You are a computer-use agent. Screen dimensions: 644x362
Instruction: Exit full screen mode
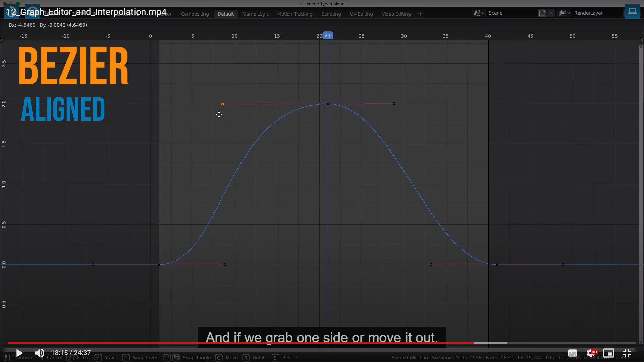tap(627, 353)
